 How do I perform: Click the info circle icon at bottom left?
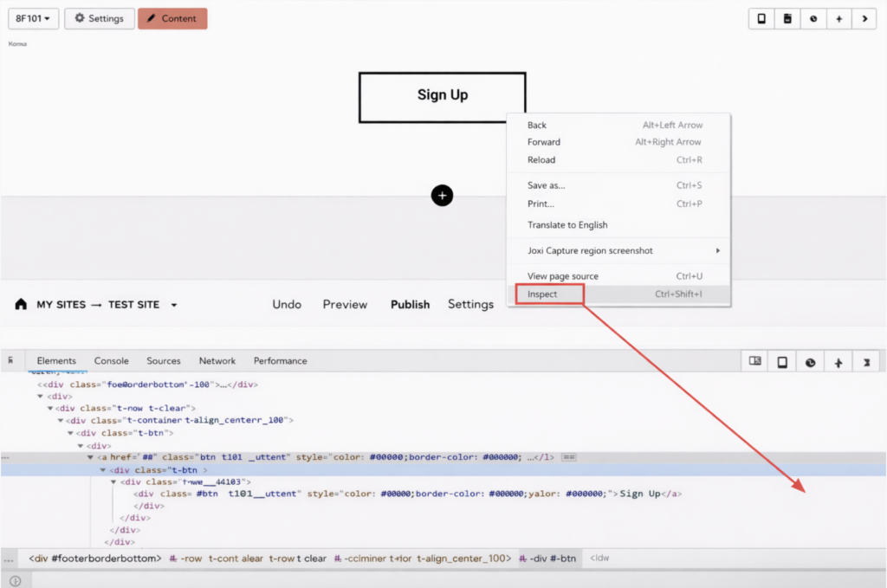[x=15, y=581]
